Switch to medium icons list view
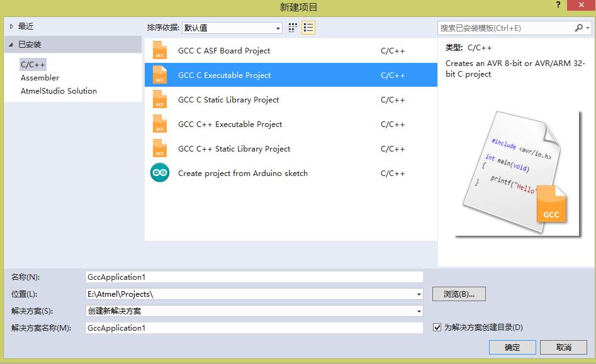596x364 pixels. pyautogui.click(x=308, y=28)
